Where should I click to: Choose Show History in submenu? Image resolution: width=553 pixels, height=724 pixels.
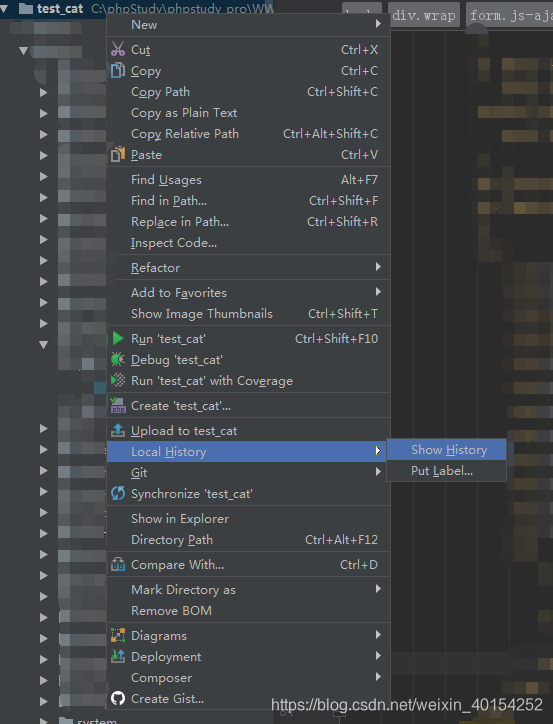(446, 450)
